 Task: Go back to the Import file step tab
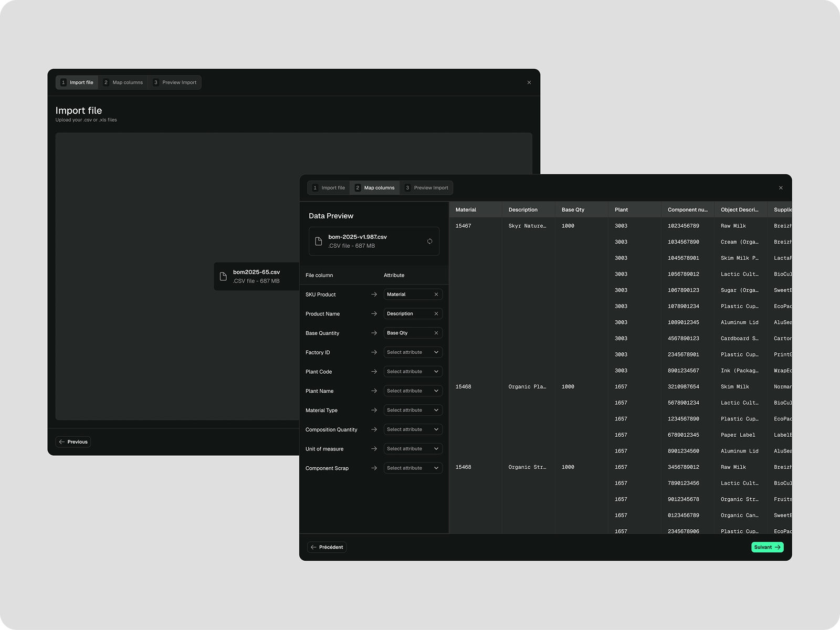click(328, 187)
